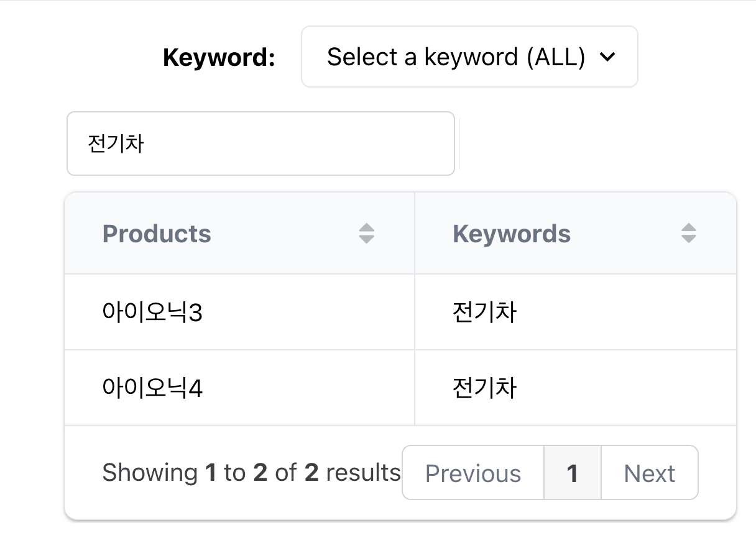Select page 1 in the pagination
The image size is (756, 538).
coord(572,473)
